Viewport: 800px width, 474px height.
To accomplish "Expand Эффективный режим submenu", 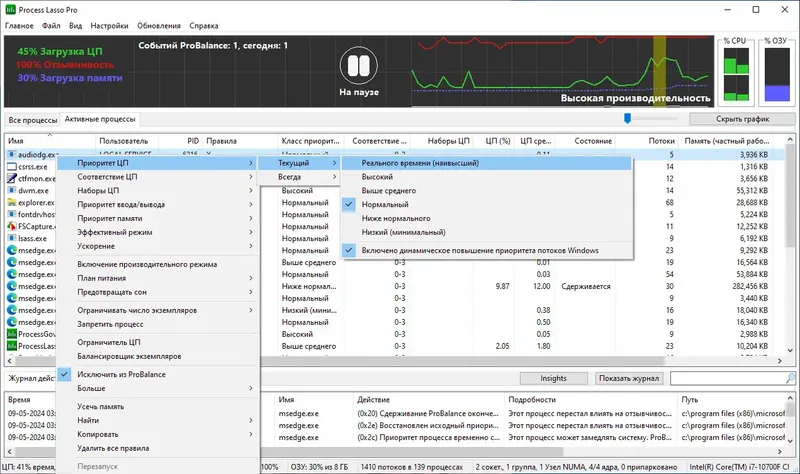I will [x=157, y=232].
